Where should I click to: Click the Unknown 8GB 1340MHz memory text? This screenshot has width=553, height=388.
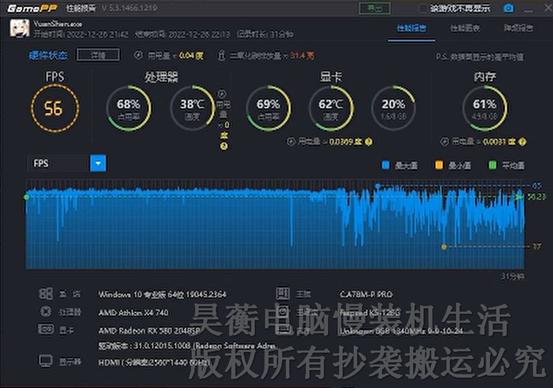402,331
